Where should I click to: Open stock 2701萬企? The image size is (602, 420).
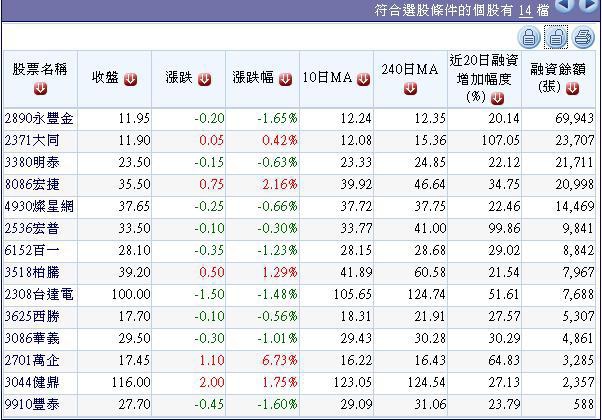tap(32, 360)
